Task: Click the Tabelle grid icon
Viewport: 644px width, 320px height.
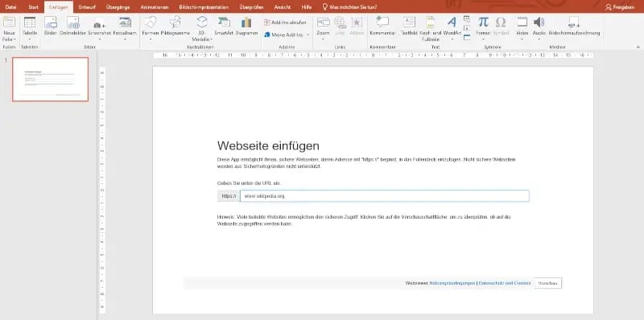Action: click(30, 23)
